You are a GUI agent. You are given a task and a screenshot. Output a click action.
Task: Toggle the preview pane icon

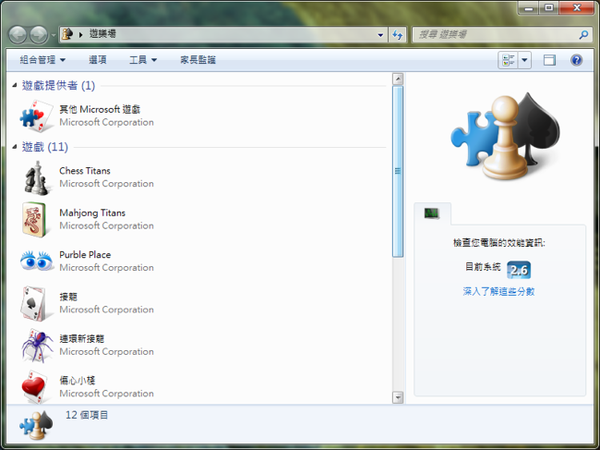point(549,60)
